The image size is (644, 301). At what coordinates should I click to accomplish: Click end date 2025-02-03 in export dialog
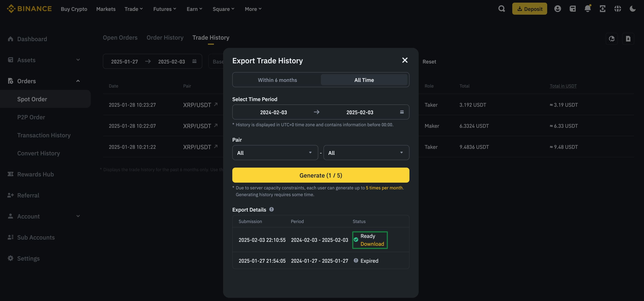(360, 112)
